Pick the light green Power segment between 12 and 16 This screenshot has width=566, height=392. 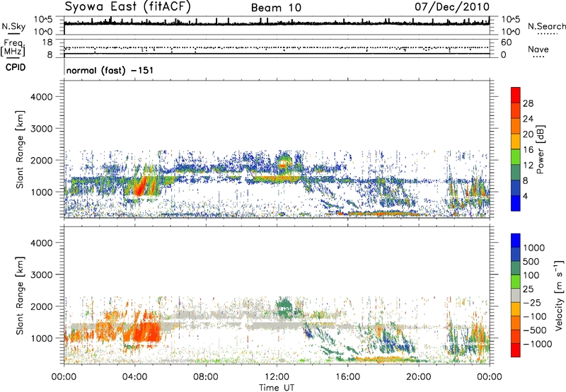[516, 156]
